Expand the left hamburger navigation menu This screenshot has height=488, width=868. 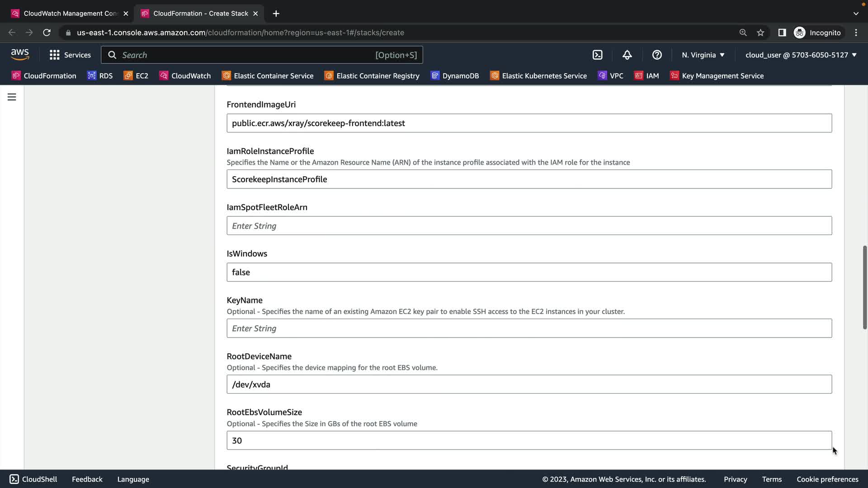pos(12,97)
